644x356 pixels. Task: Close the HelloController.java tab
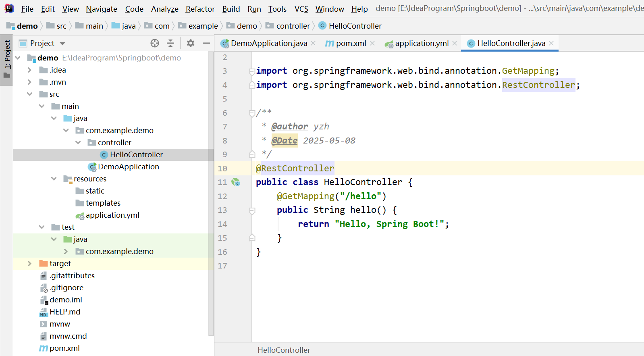[x=551, y=43]
